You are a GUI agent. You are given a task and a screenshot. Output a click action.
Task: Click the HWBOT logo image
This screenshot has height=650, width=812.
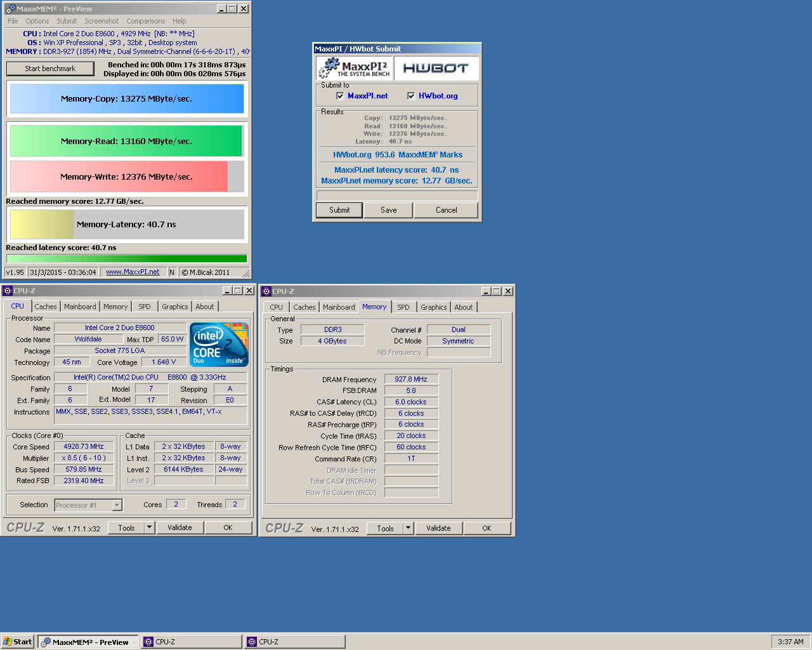pyautogui.click(x=436, y=68)
